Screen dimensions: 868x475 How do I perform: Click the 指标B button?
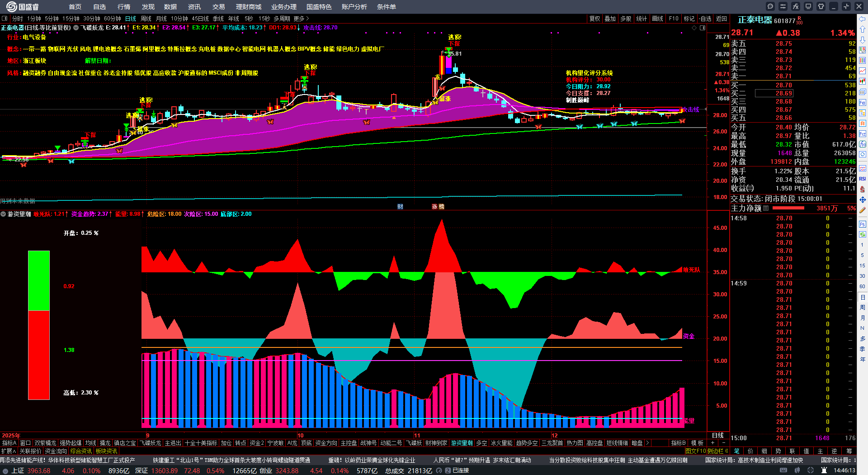(678, 443)
